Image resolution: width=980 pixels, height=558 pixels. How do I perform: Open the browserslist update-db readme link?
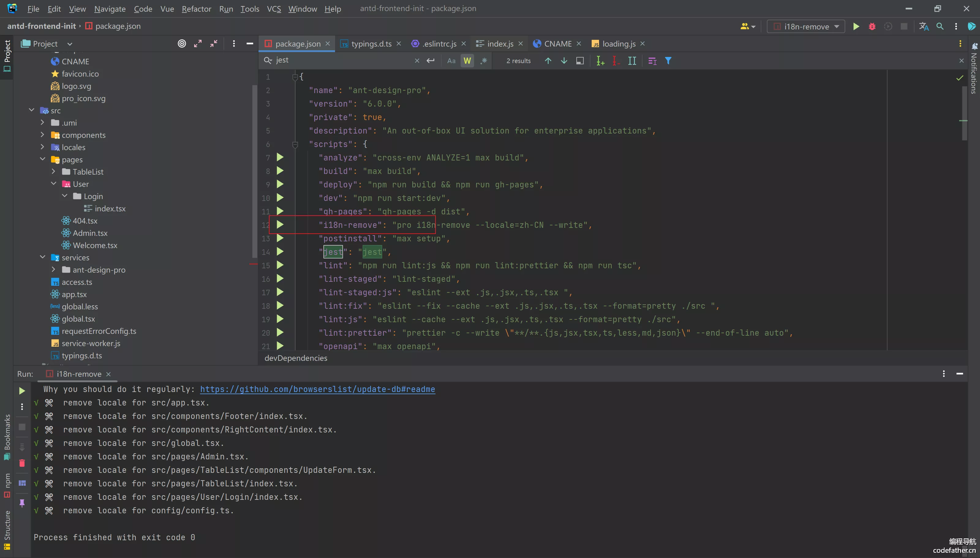click(318, 389)
